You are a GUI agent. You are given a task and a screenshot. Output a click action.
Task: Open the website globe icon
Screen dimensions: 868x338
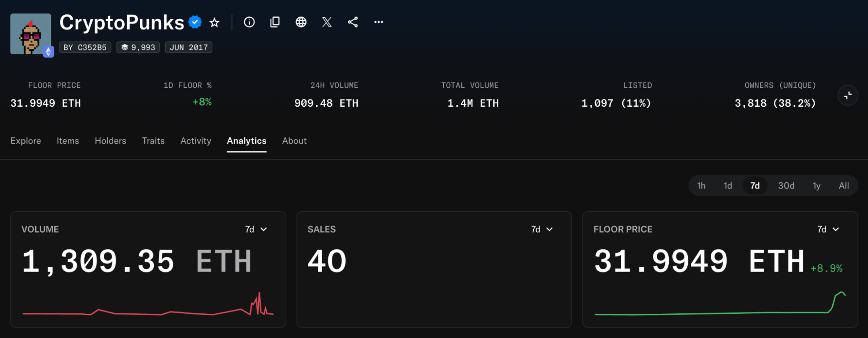301,22
